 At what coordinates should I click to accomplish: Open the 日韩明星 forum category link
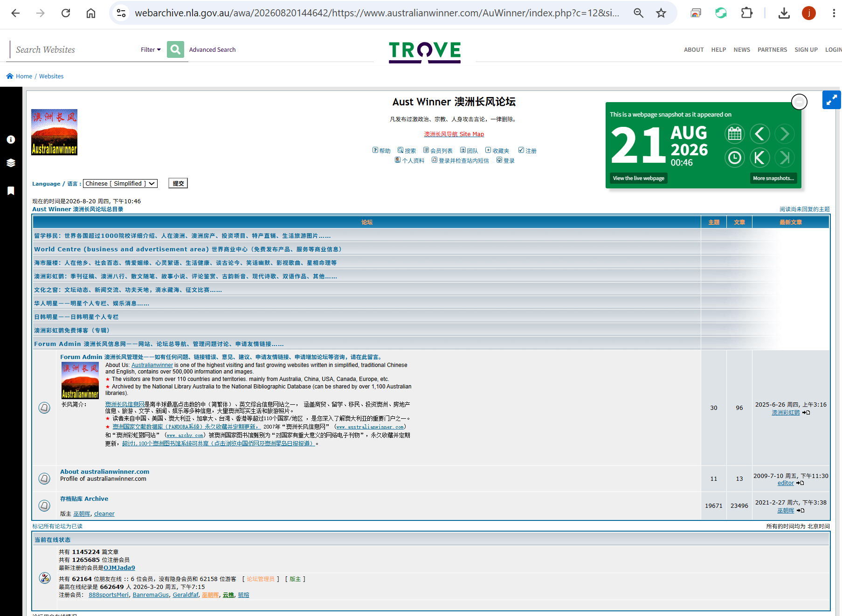[x=76, y=317]
